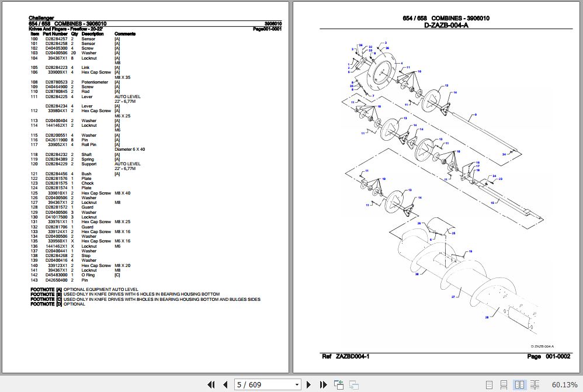Click the vertical scrollbar on the right edge
583x392 pixels.
pyautogui.click(x=579, y=193)
